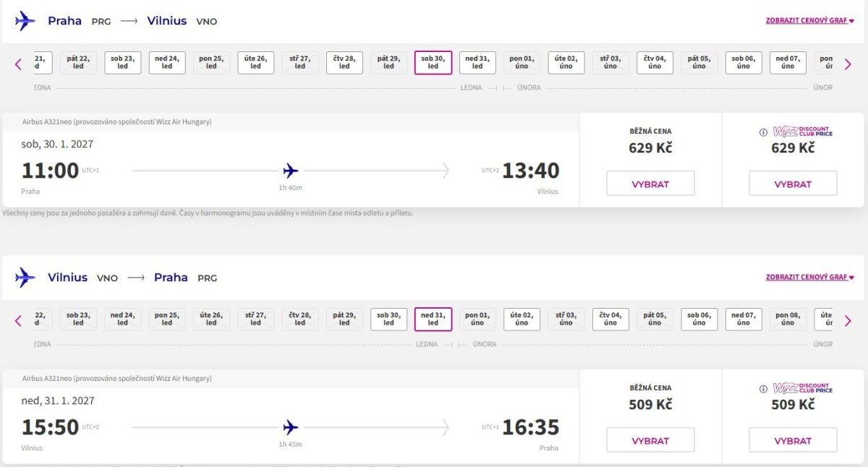The height and width of the screenshot is (467, 868).
Task: Select outbound date čtv 04, úno
Action: (655, 62)
